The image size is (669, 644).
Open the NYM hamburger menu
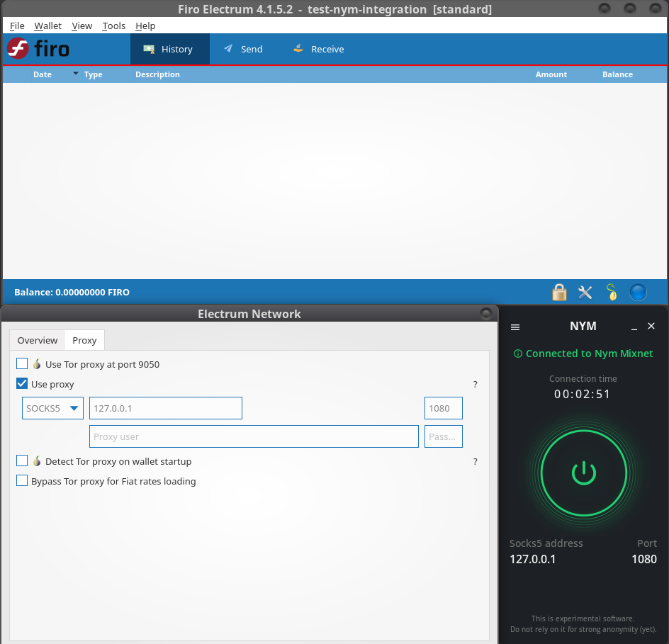[515, 327]
